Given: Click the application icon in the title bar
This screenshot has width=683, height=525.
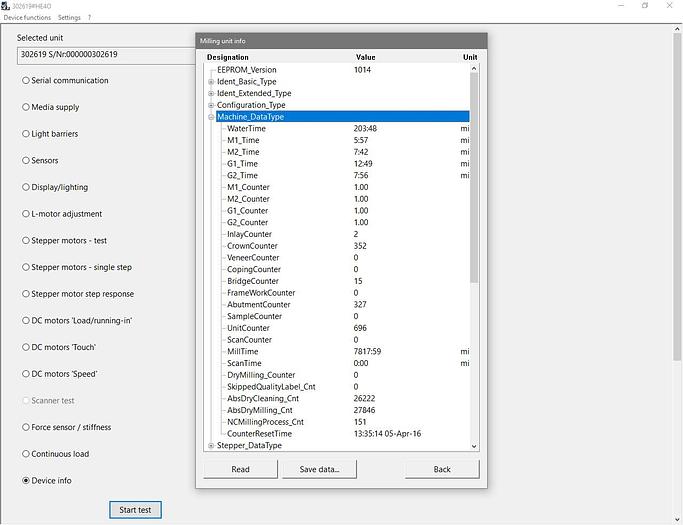Looking at the screenshot, I should pos(5,5).
